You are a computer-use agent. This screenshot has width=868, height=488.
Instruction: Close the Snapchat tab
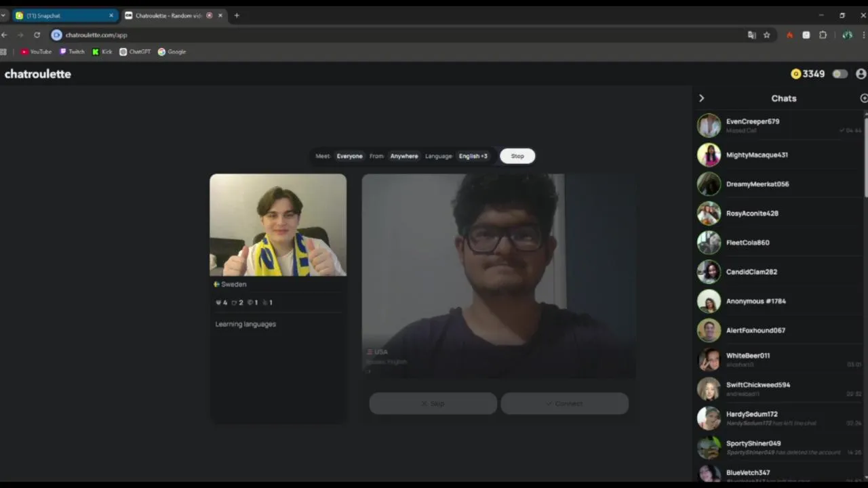tap(111, 16)
